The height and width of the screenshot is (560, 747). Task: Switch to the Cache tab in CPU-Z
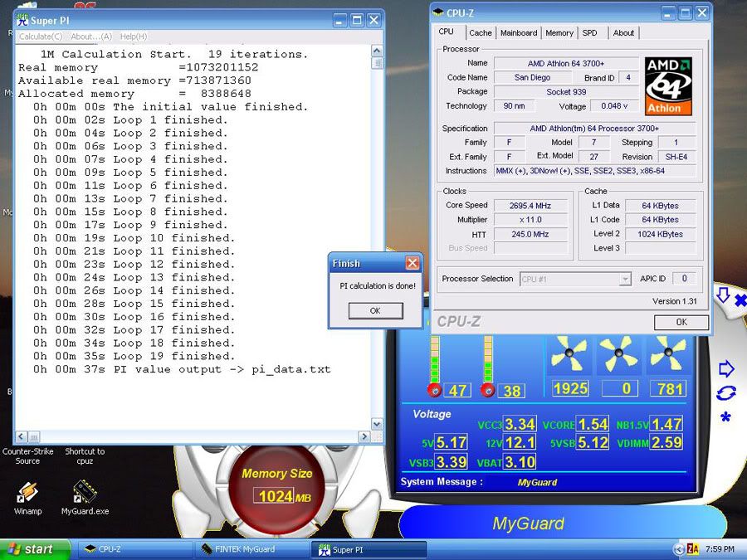point(481,33)
